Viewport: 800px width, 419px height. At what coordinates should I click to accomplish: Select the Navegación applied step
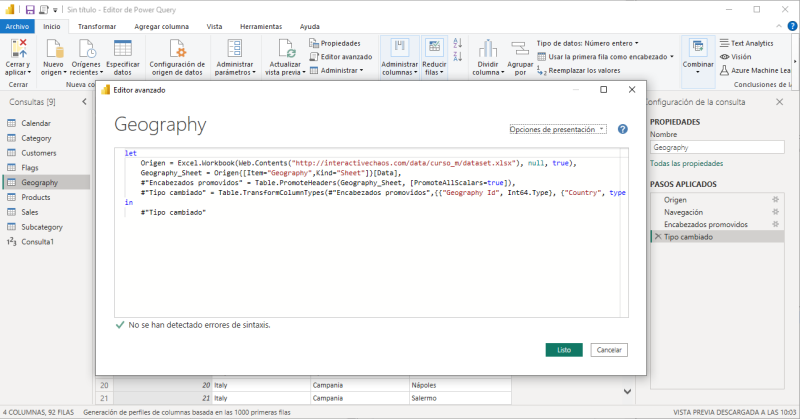717,212
